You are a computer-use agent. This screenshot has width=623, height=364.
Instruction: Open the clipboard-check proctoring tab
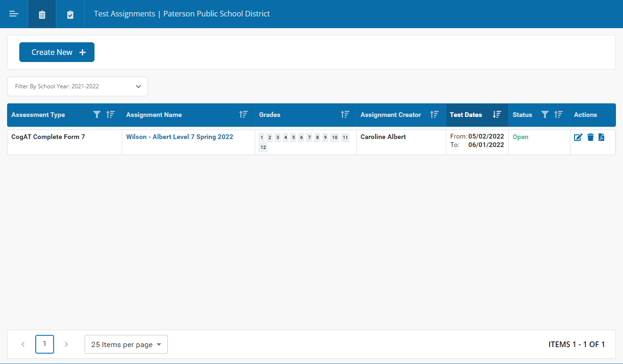(70, 14)
